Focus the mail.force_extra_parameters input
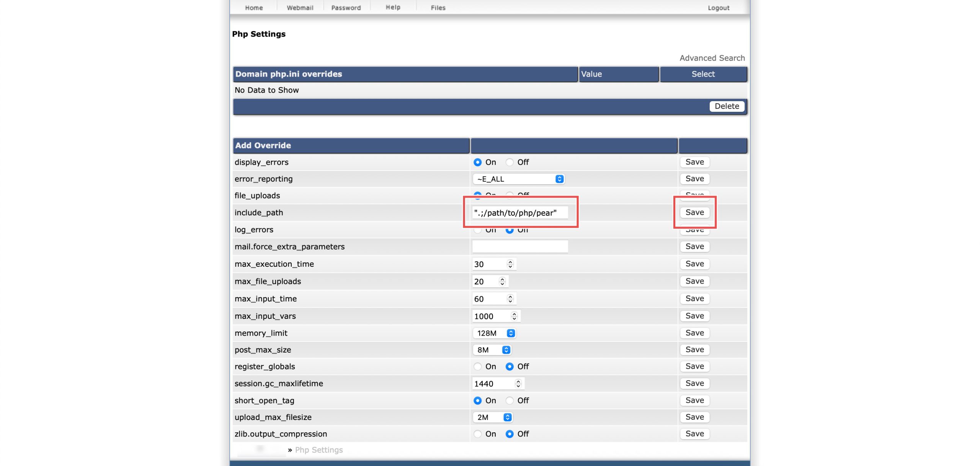This screenshot has height=466, width=980. pos(520,247)
